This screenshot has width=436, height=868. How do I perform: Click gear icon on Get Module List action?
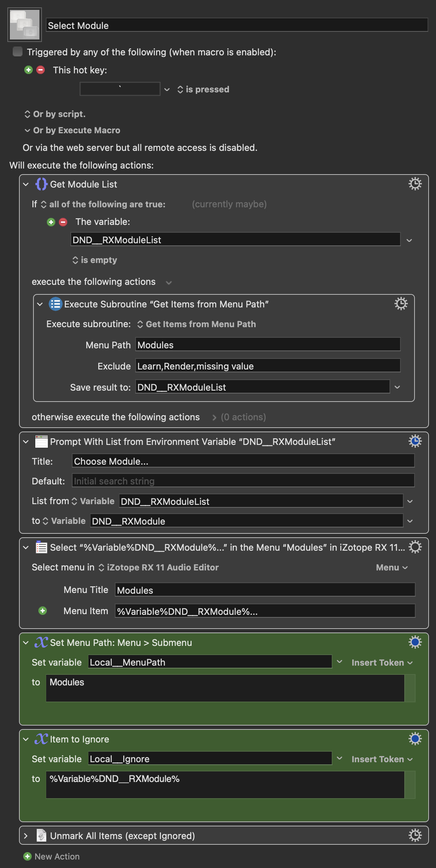pos(415,184)
